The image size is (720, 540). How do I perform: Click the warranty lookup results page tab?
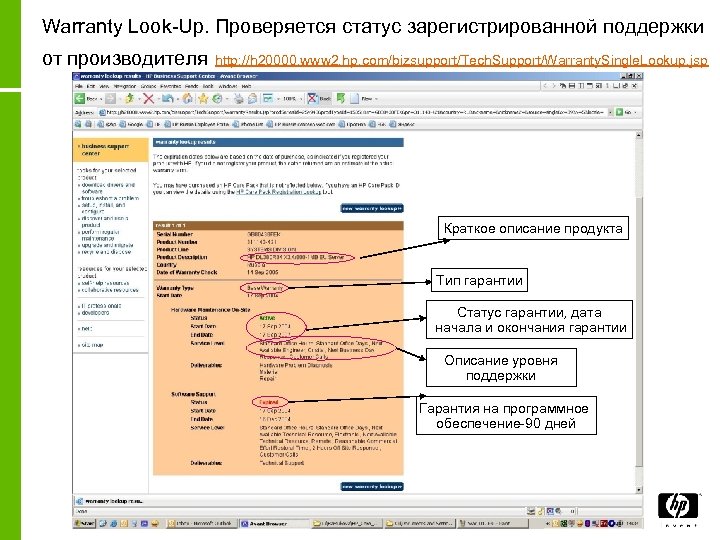[110, 501]
